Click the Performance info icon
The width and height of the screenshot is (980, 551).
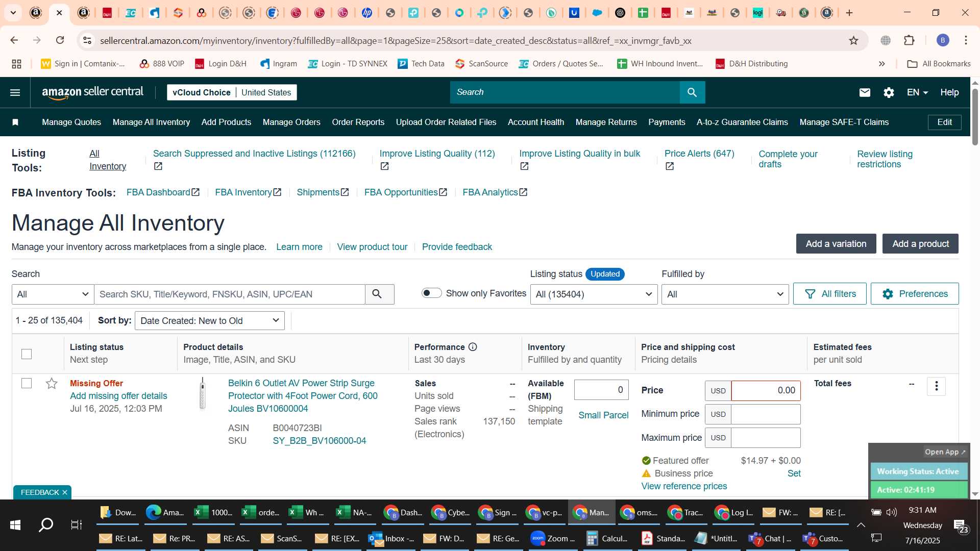point(473,347)
